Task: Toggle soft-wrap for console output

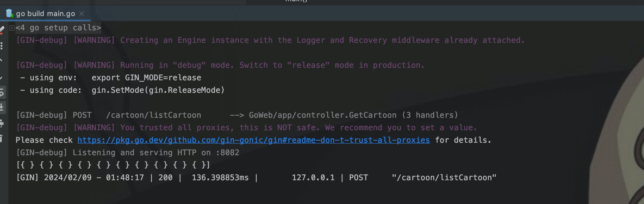Action: tap(2, 92)
